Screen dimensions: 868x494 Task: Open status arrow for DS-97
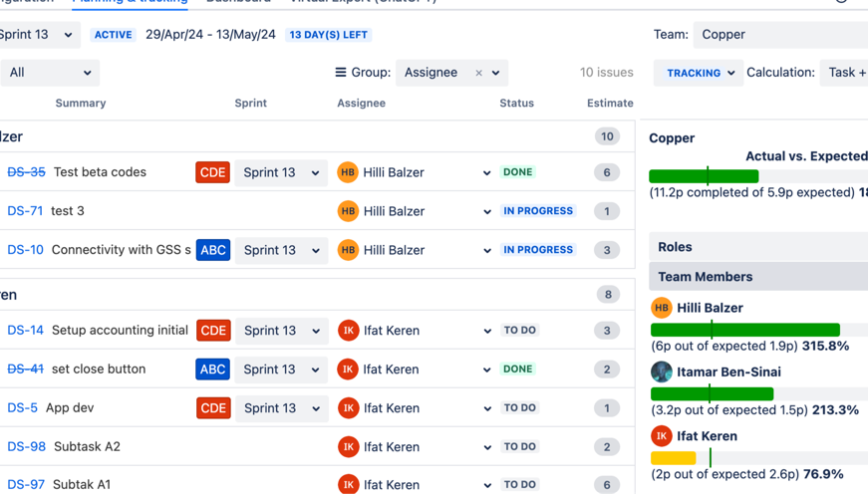486,485
